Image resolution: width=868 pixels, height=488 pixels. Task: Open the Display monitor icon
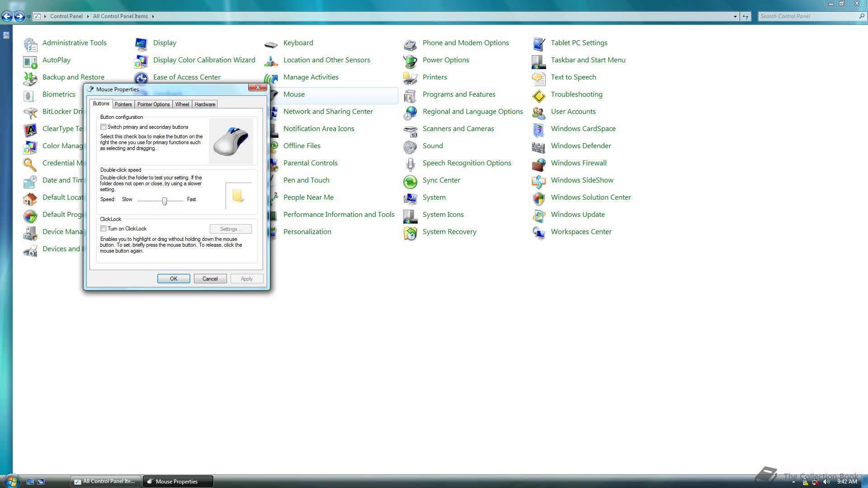(141, 44)
